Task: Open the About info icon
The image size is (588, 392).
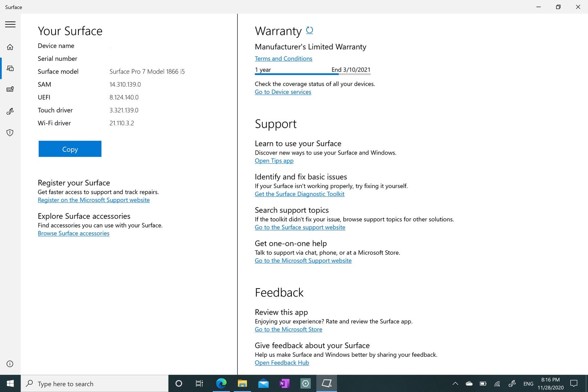Action: [10, 364]
